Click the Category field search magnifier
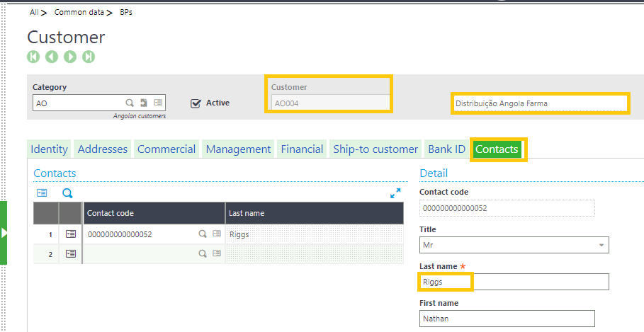This screenshot has width=644, height=332. pos(130,103)
